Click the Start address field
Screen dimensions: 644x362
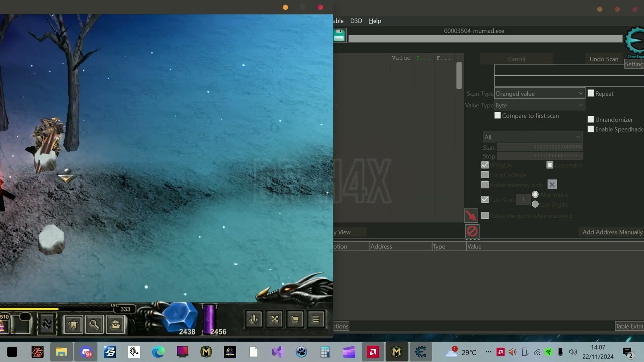pyautogui.click(x=539, y=147)
